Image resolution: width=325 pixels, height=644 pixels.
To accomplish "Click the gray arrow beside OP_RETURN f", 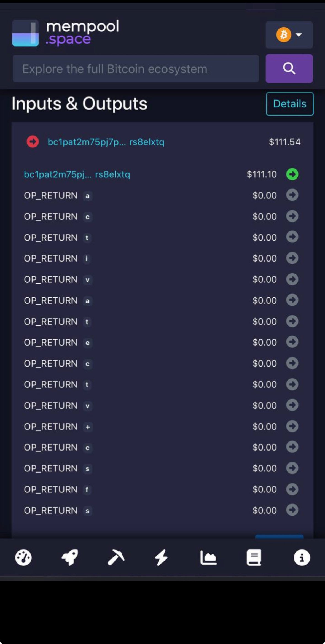I will [x=292, y=489].
